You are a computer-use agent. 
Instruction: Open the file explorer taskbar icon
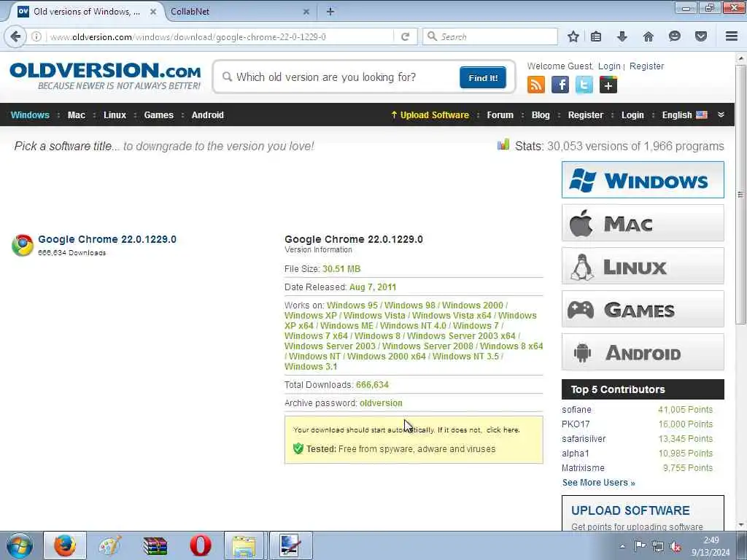point(244,545)
